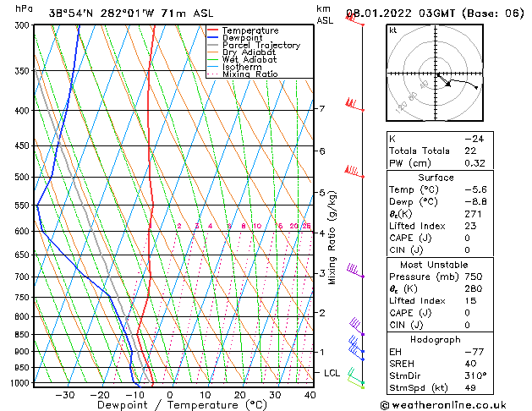Screen dimensions: 532x411
Task: Click the 'Isotherm' legend entry
Action: point(242,67)
